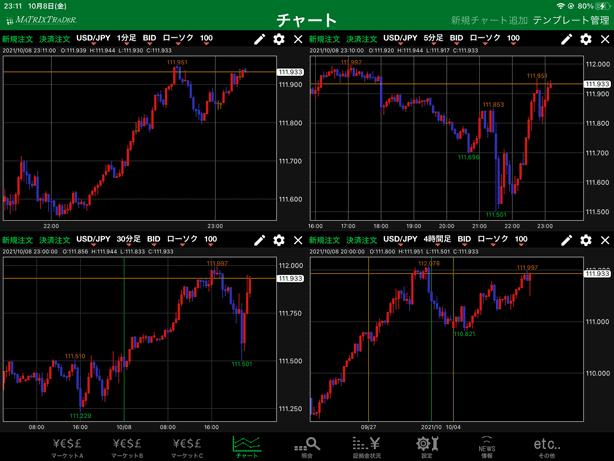The image size is (614, 461).
Task: Open BID dropdown on 30分足 chart
Action: pyautogui.click(x=154, y=239)
